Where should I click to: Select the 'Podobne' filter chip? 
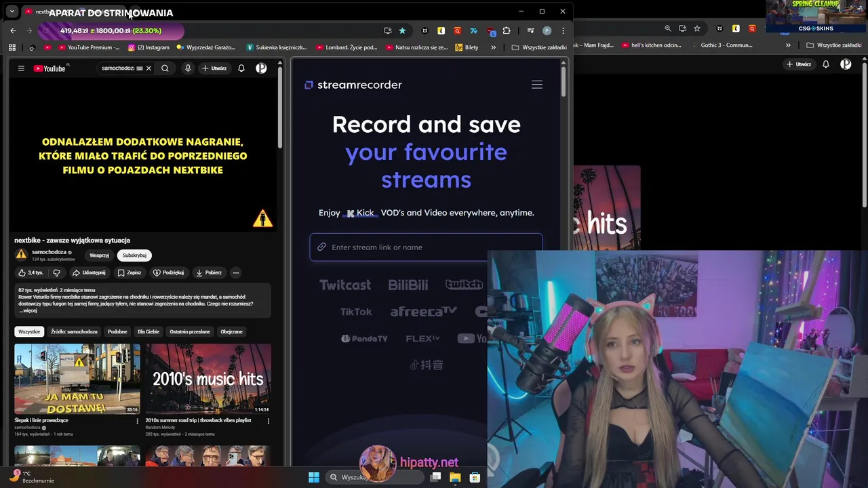click(x=117, y=331)
